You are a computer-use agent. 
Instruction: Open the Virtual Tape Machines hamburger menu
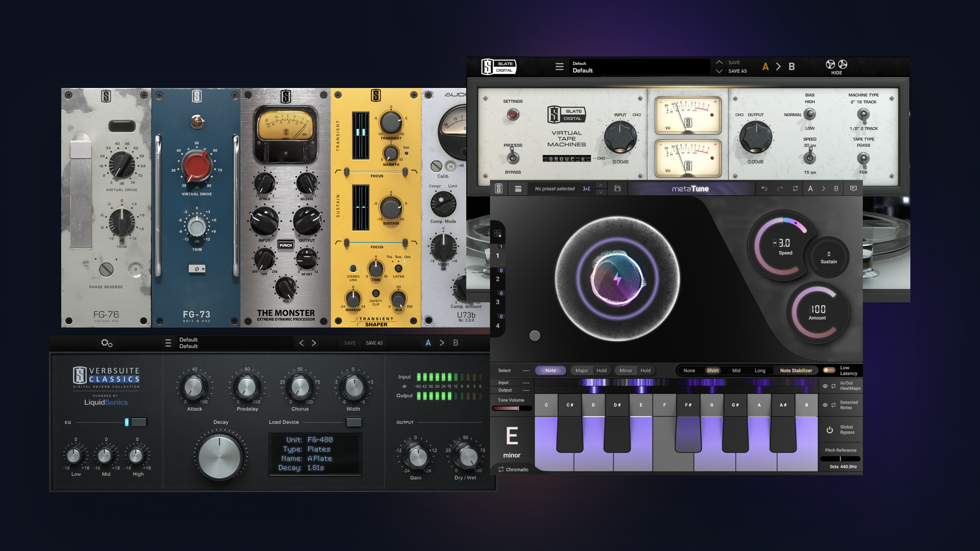559,67
